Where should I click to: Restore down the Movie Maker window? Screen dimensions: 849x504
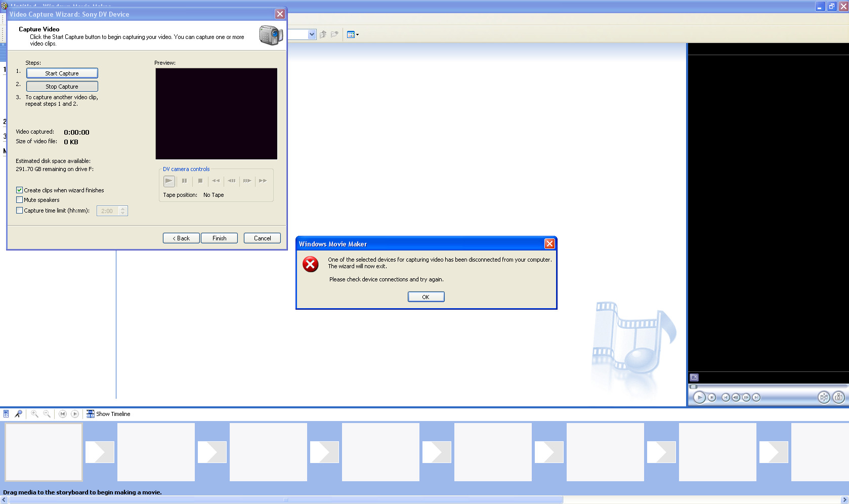coord(832,6)
